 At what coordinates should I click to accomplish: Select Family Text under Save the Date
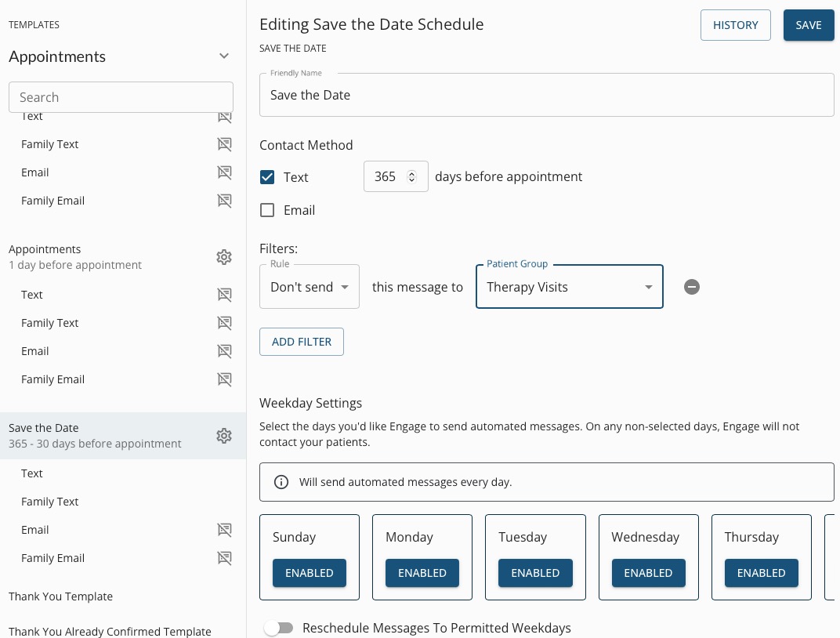[x=50, y=502]
